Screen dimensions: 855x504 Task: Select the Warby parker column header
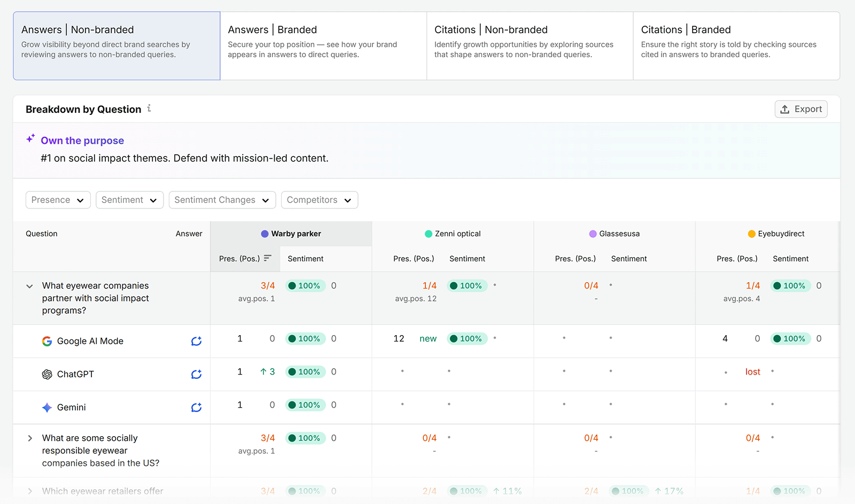(x=291, y=234)
